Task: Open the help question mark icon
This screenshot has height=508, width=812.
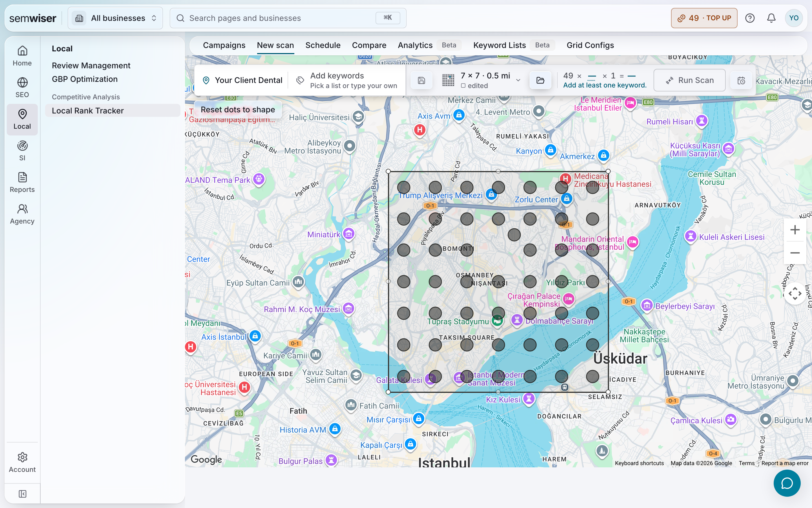Action: [750, 18]
